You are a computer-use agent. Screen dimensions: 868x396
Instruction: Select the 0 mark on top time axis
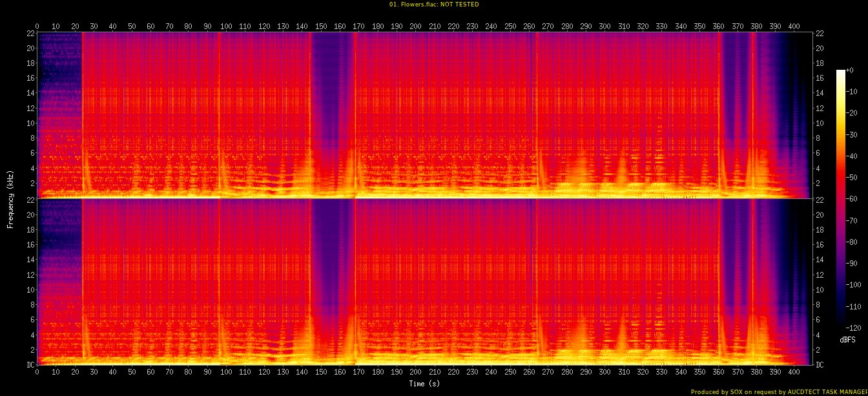(37, 26)
